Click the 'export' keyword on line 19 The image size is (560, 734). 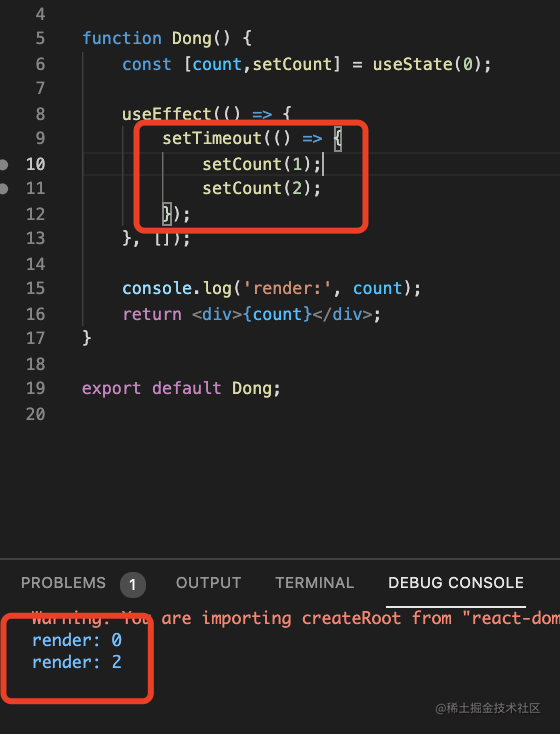click(111, 388)
